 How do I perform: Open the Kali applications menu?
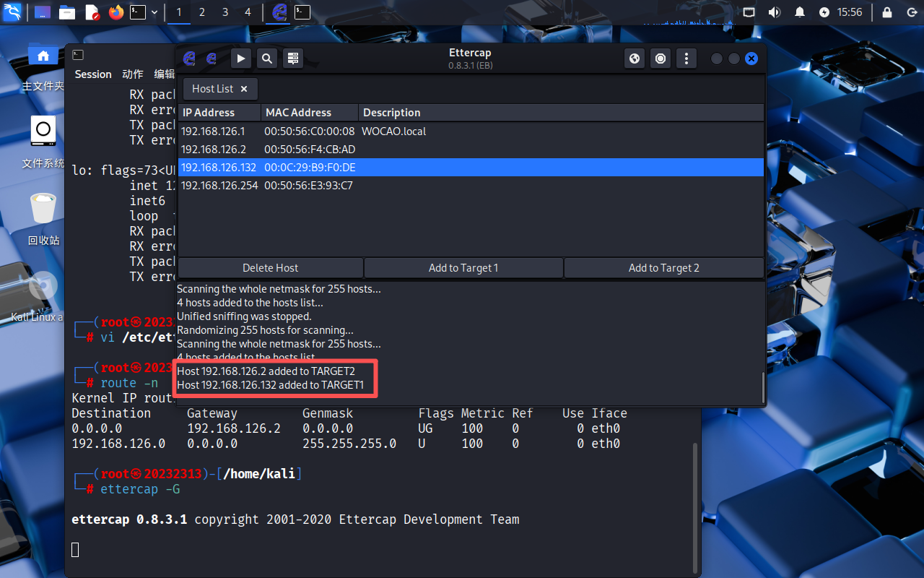coord(12,12)
